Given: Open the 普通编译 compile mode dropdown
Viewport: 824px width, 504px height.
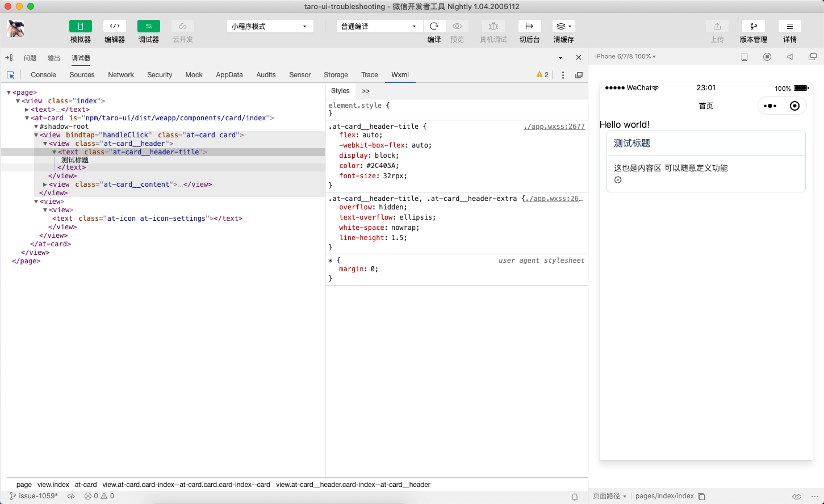Looking at the screenshot, I should [x=379, y=26].
